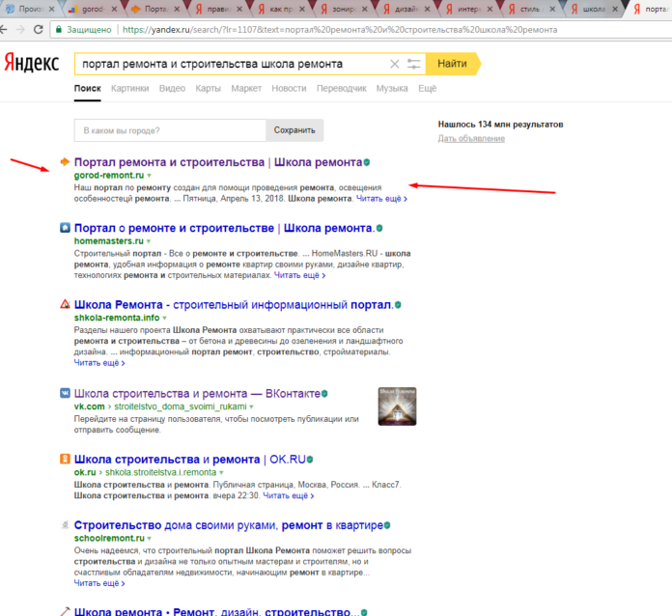Click green shield badge after homemasters title

(379, 228)
